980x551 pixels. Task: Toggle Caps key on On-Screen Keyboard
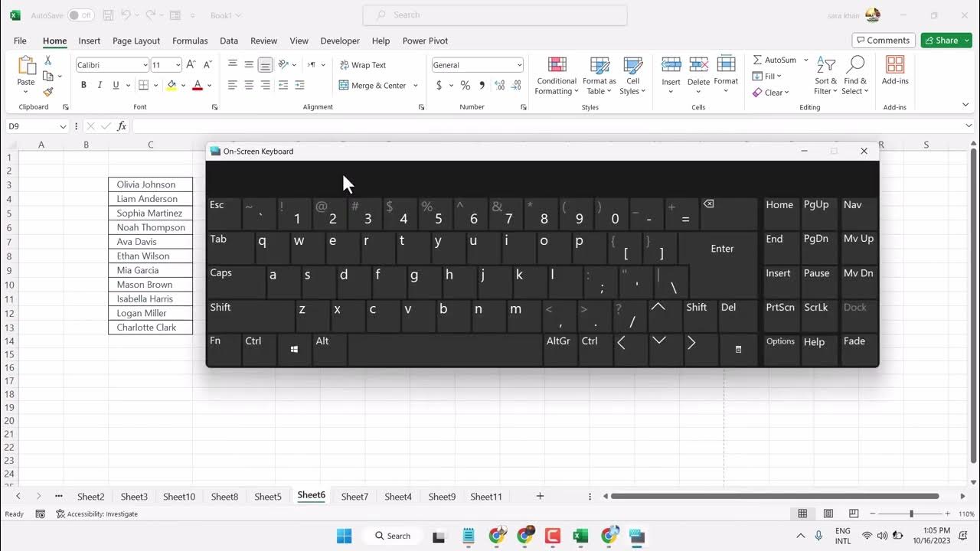coord(236,282)
